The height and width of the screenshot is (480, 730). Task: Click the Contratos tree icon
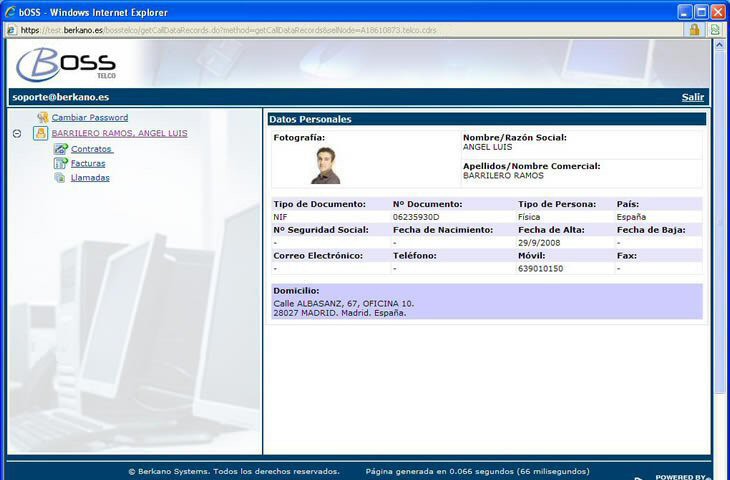click(60, 149)
